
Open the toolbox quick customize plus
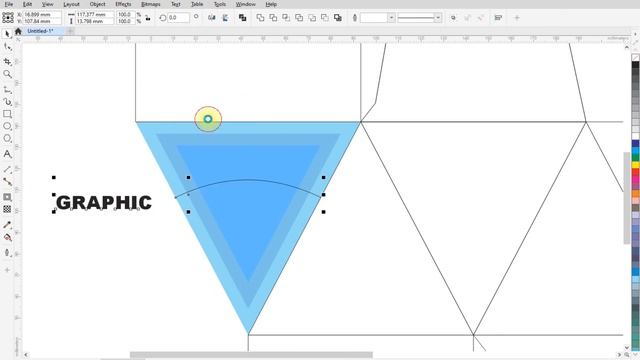[x=7, y=270]
